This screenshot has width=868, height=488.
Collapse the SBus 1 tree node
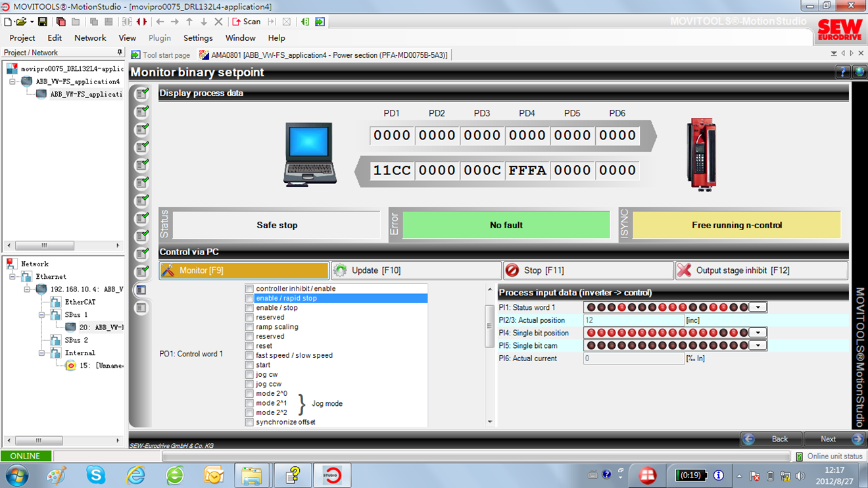(41, 315)
